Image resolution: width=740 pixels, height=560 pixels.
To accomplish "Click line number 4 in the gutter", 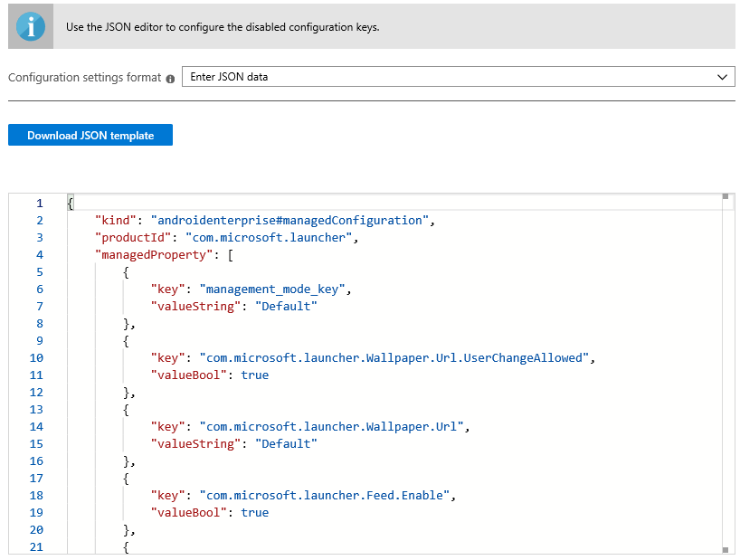I will coord(39,255).
